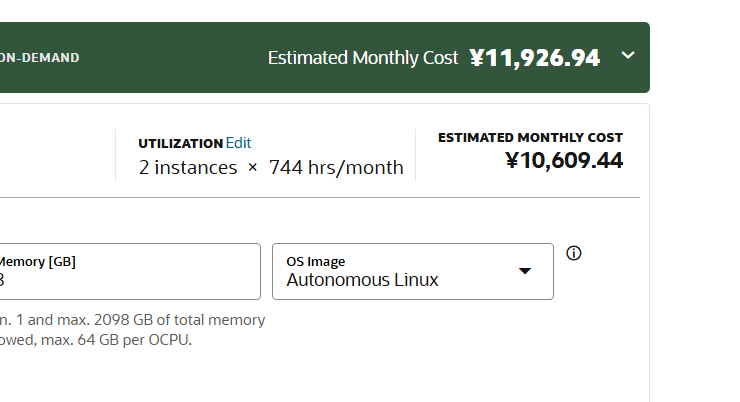Screen dimensions: 740x402
Task: Click the "Memory [GB]" field label
Action: (x=38, y=261)
